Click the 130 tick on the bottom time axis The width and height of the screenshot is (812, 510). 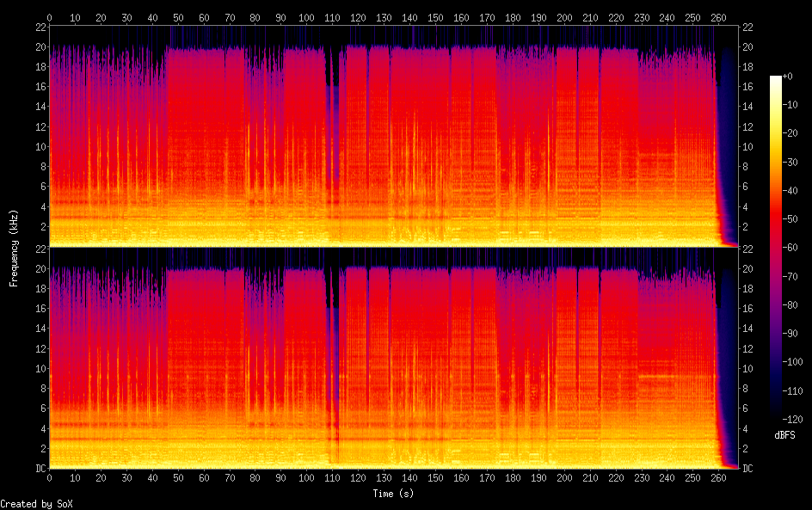click(384, 477)
